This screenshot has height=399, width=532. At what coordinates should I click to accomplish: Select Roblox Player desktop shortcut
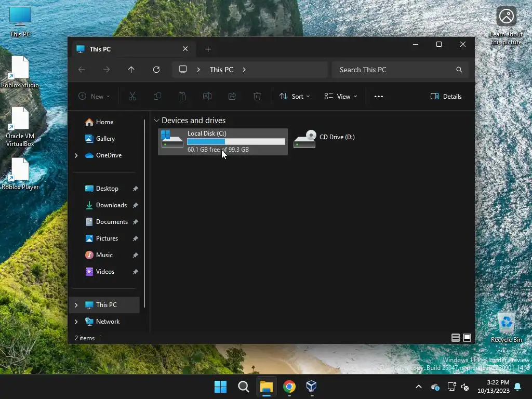tap(20, 174)
